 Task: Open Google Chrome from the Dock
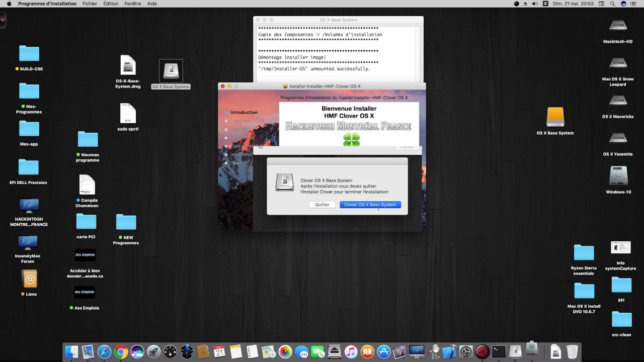pyautogui.click(x=121, y=351)
